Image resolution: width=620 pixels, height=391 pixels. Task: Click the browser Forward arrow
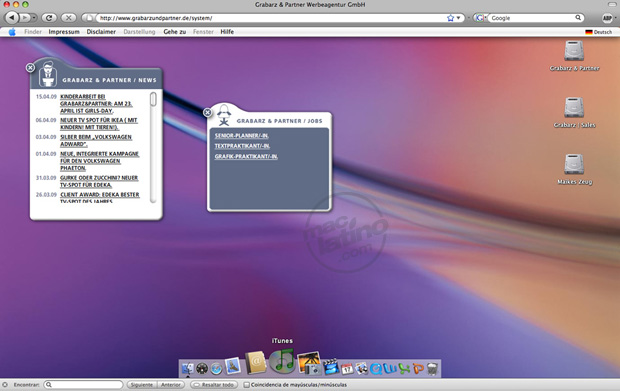pyautogui.click(x=25, y=17)
